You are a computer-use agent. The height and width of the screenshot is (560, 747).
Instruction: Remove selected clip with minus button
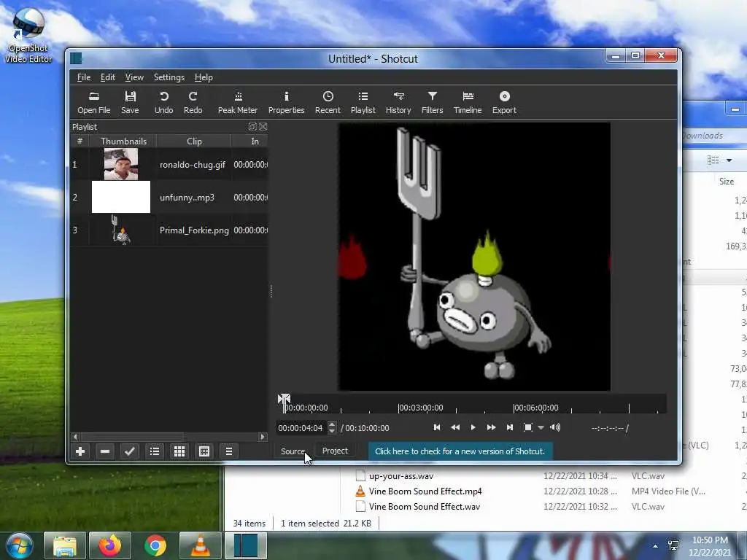(x=105, y=451)
